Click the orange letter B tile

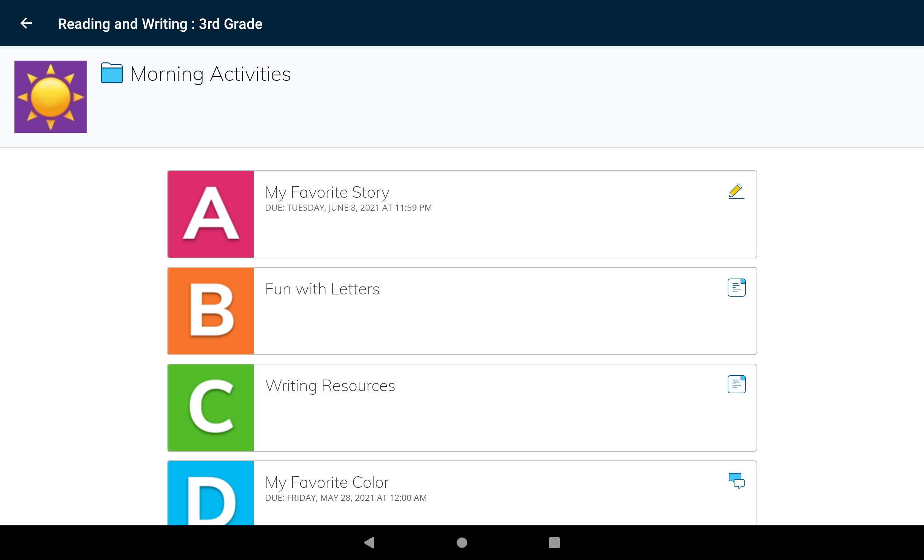coord(211,311)
